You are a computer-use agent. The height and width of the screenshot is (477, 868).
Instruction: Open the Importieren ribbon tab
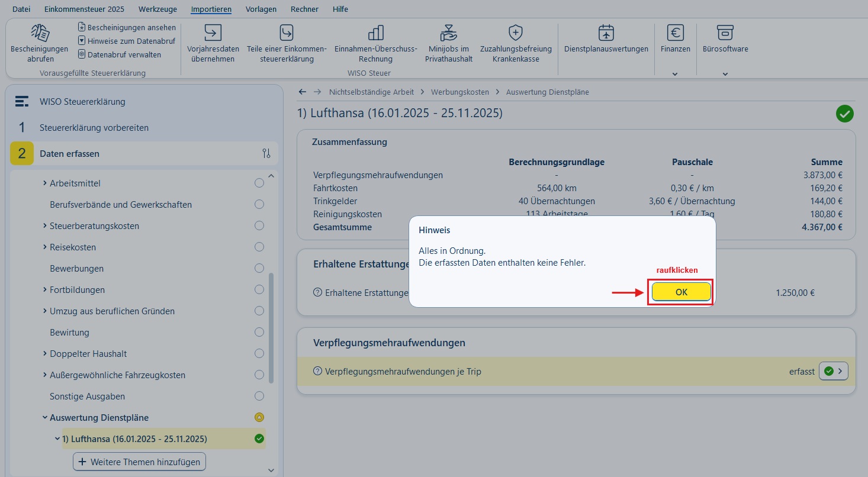(x=211, y=9)
